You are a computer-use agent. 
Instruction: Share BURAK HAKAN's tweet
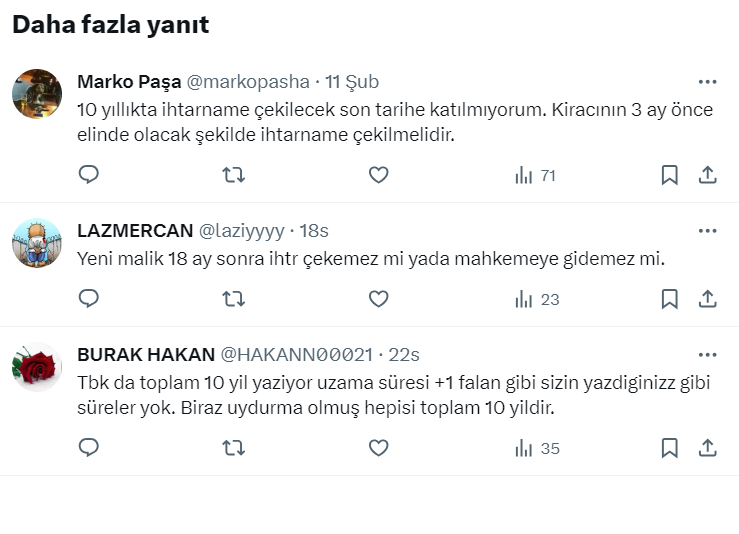click(x=707, y=448)
